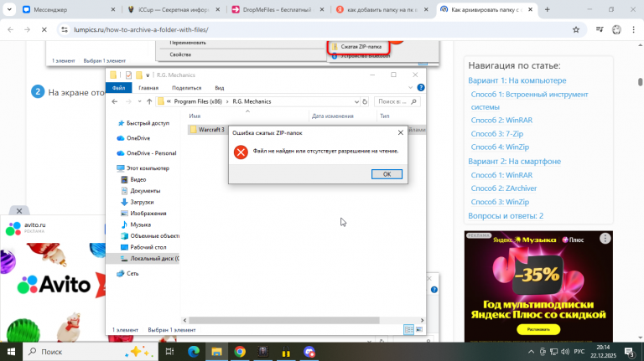Open link Вопросы и ответы: 2
The image size is (644, 361).
point(506,216)
